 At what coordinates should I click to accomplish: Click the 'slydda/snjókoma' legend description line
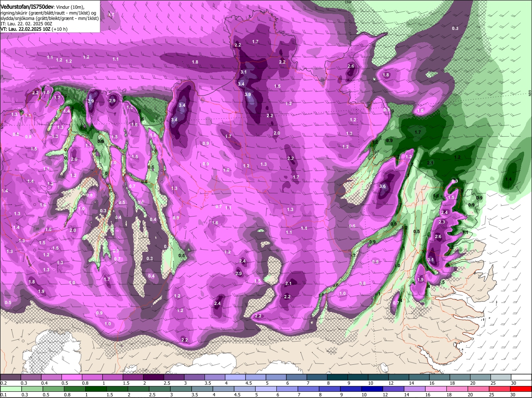tap(49, 19)
